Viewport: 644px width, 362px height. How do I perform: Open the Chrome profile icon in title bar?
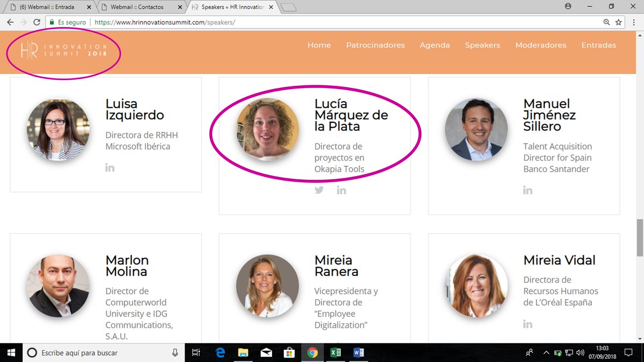pos(568,6)
